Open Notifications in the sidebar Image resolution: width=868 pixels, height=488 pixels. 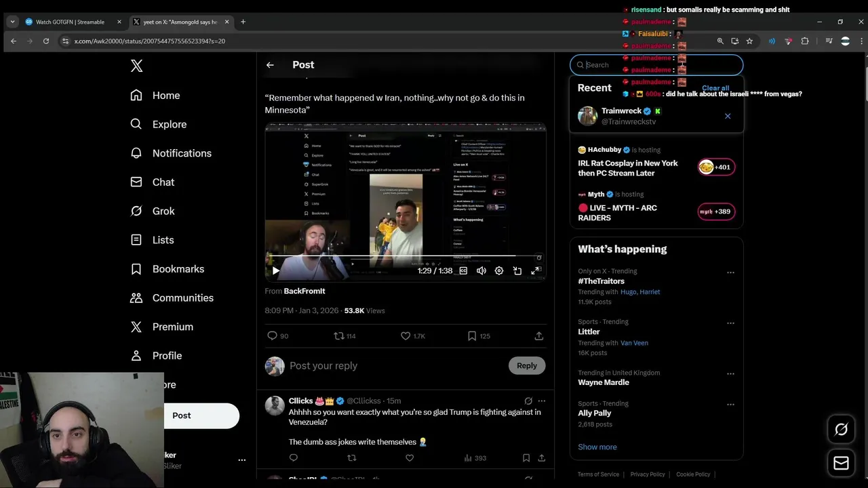(171, 153)
